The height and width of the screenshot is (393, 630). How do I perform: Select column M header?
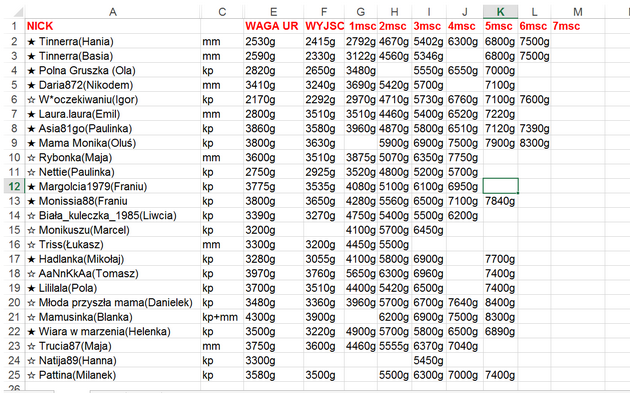point(578,12)
